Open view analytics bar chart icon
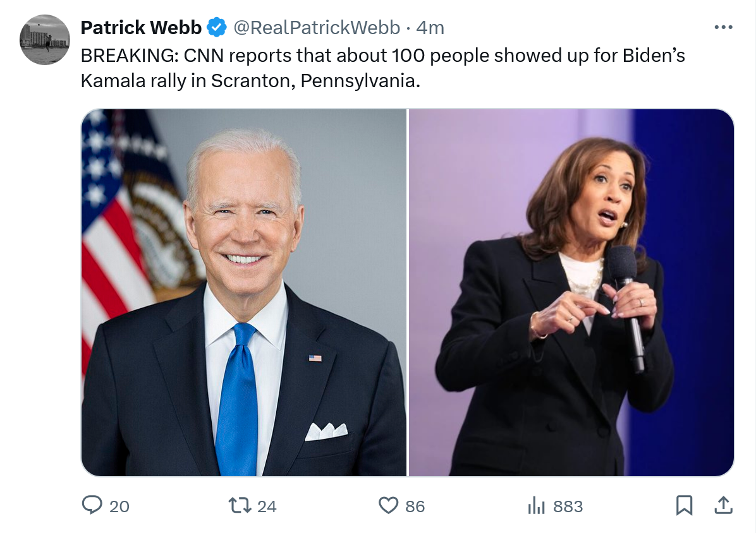The height and width of the screenshot is (533, 756). click(536, 505)
